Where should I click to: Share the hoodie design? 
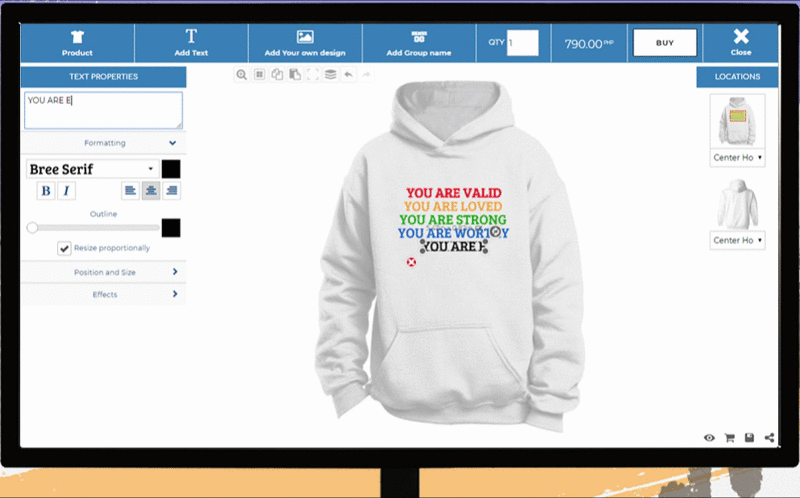click(x=769, y=437)
